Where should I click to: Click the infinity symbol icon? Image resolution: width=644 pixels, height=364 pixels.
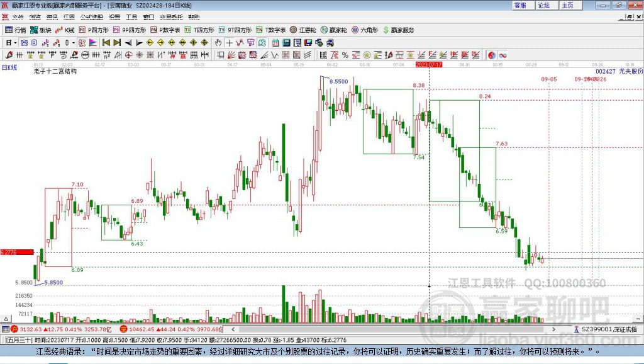coord(503,55)
